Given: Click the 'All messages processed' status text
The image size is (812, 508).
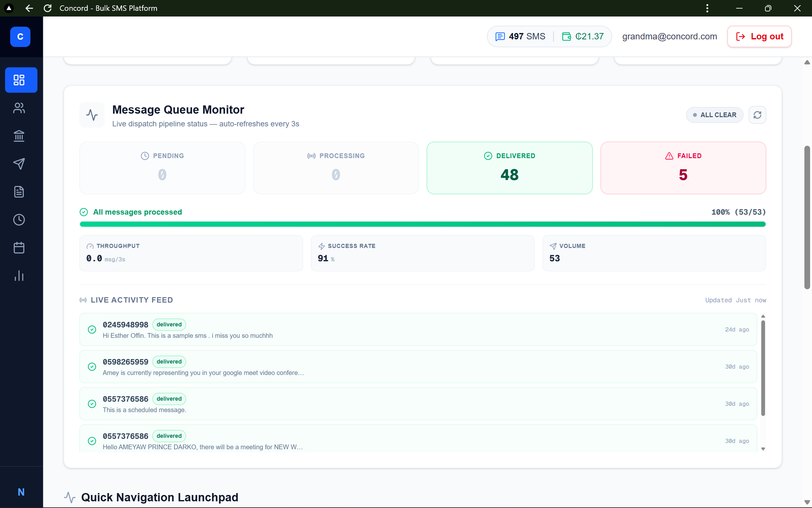Looking at the screenshot, I should [x=138, y=212].
